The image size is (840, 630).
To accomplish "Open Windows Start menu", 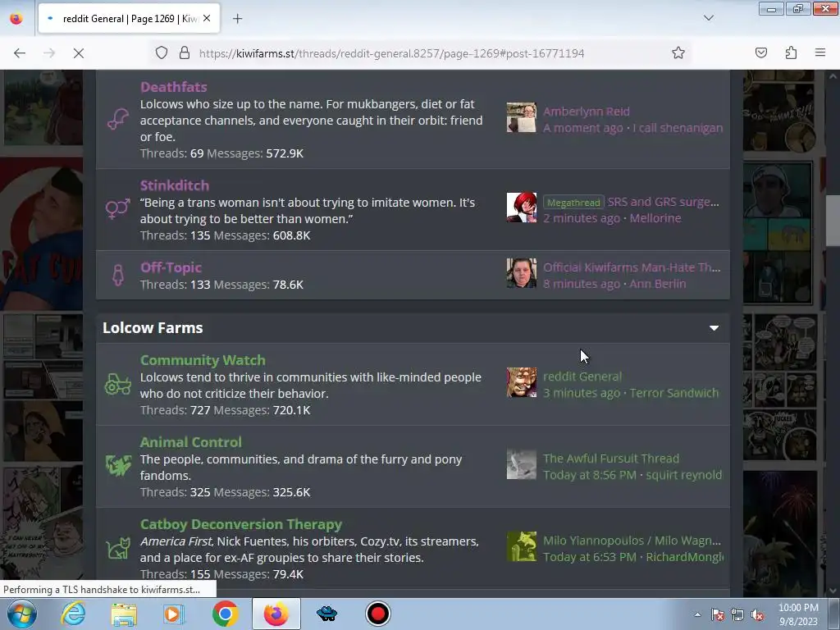I will pyautogui.click(x=21, y=614).
